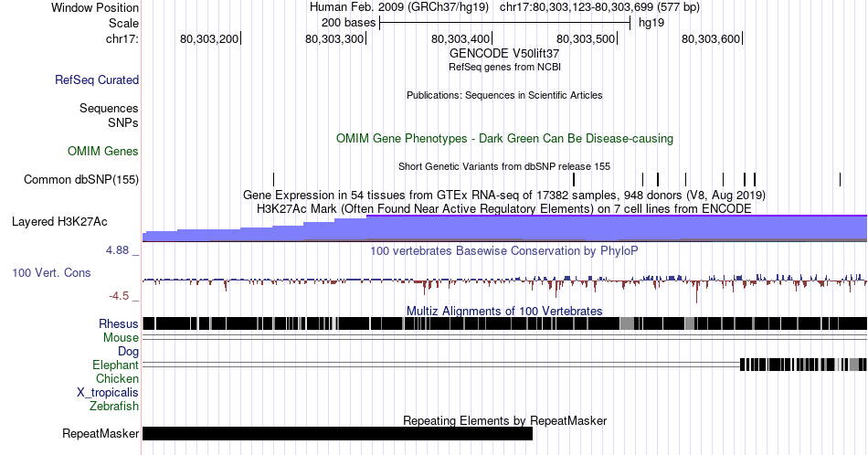868x455 pixels.
Task: Select the Dog species label
Action: coord(129,352)
